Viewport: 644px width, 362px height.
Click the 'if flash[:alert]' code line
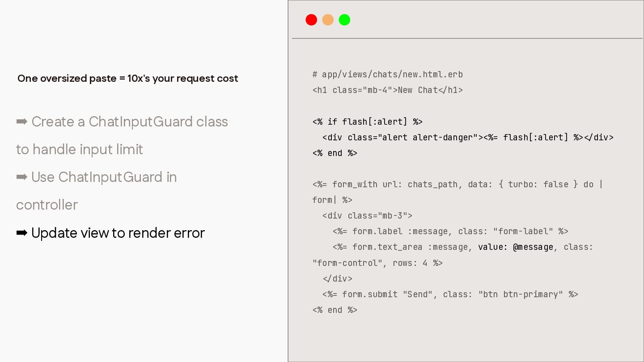[x=368, y=122]
